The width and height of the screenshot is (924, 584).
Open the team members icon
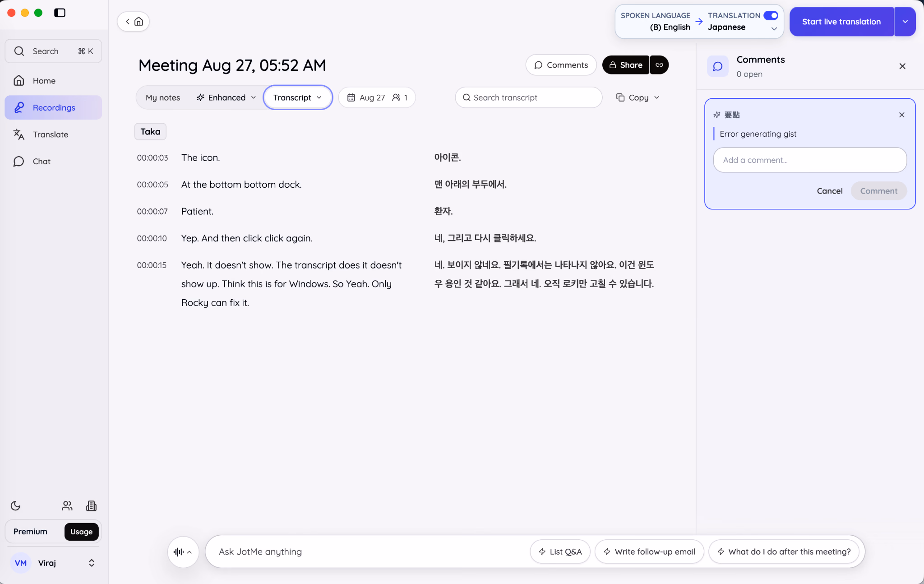(67, 505)
